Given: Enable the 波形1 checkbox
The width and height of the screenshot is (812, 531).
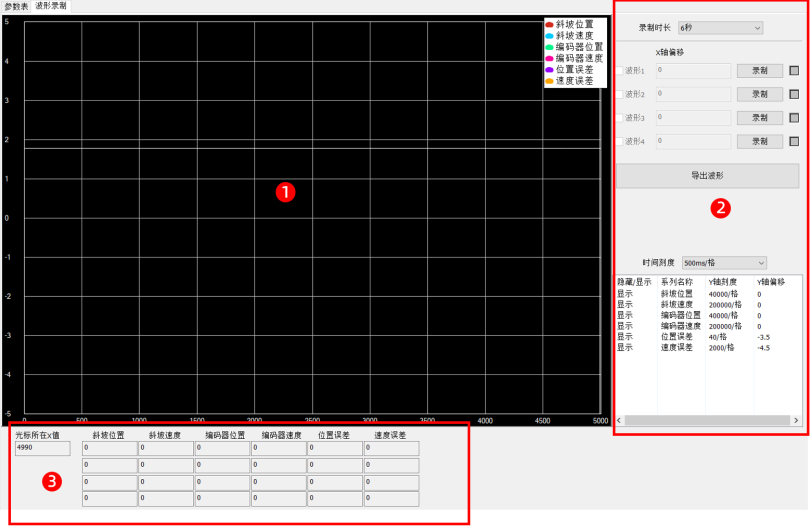Looking at the screenshot, I should click(619, 70).
